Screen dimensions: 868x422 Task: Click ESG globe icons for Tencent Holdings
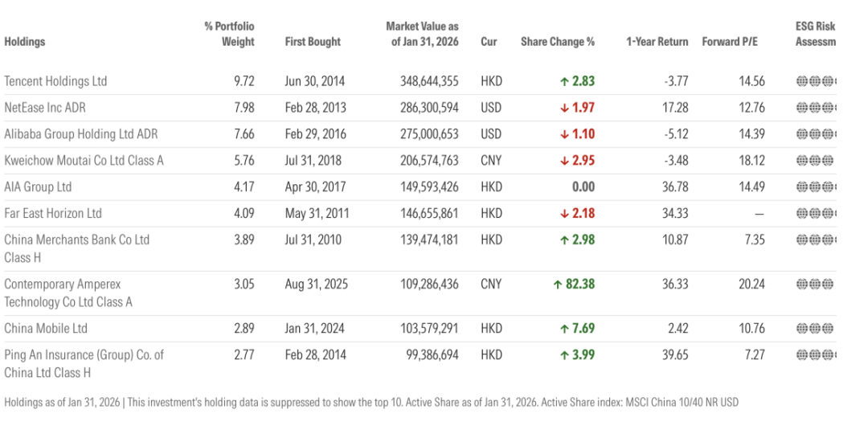point(815,81)
